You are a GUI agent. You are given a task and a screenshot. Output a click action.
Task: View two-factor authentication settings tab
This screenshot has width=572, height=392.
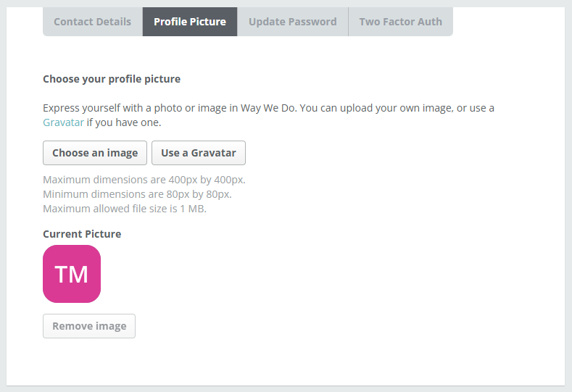pos(401,22)
